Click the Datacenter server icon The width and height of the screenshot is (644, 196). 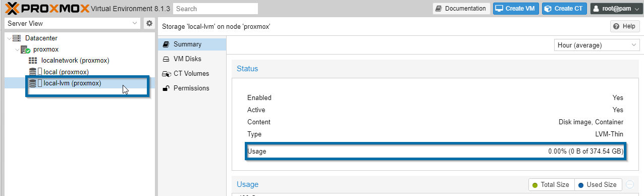[x=17, y=38]
